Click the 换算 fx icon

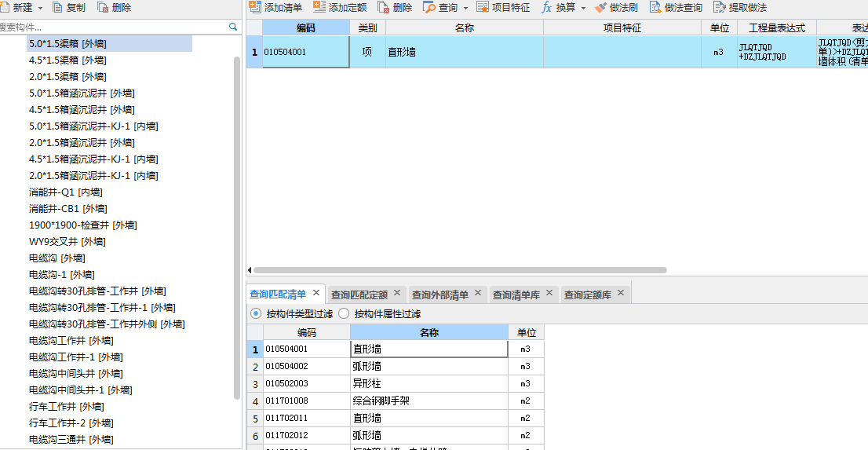click(546, 8)
